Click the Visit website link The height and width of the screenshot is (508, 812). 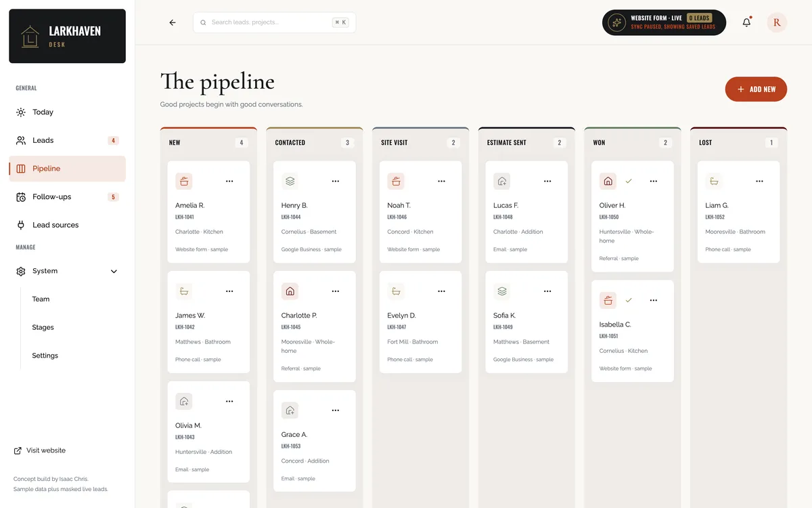tap(40, 450)
